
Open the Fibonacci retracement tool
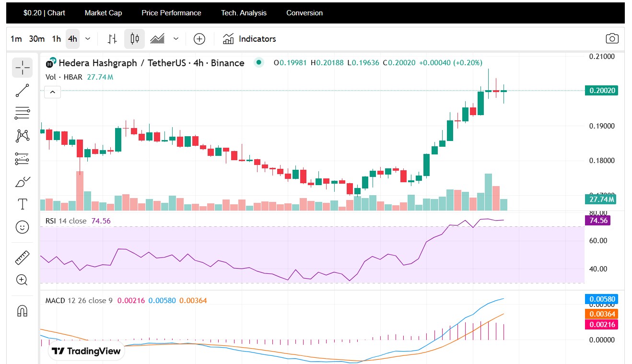(22, 113)
